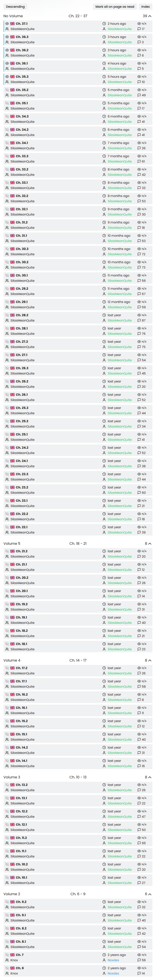Click the uploader person icon for Ch. 7
Image resolution: width=156 pixels, height=980 pixels.
click(104, 960)
